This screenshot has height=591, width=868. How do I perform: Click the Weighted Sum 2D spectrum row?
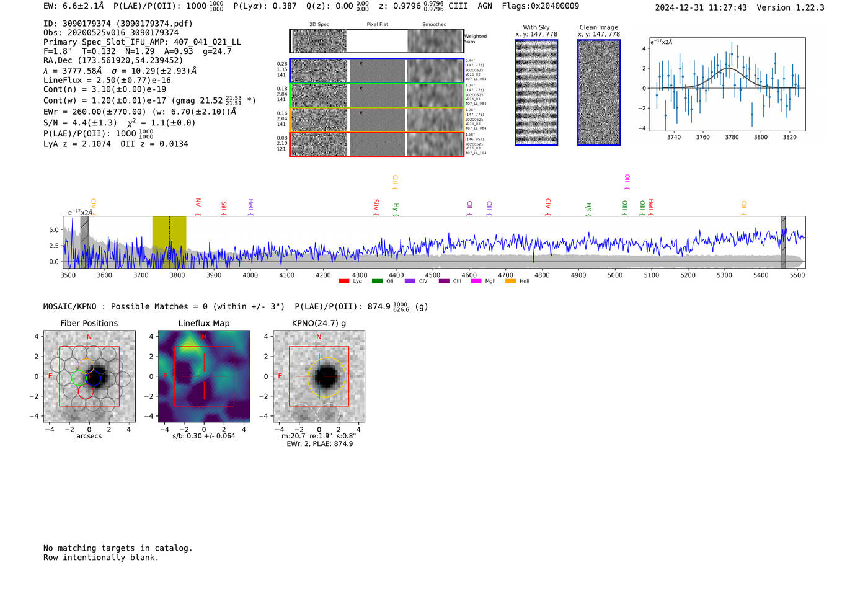pyautogui.click(x=376, y=41)
